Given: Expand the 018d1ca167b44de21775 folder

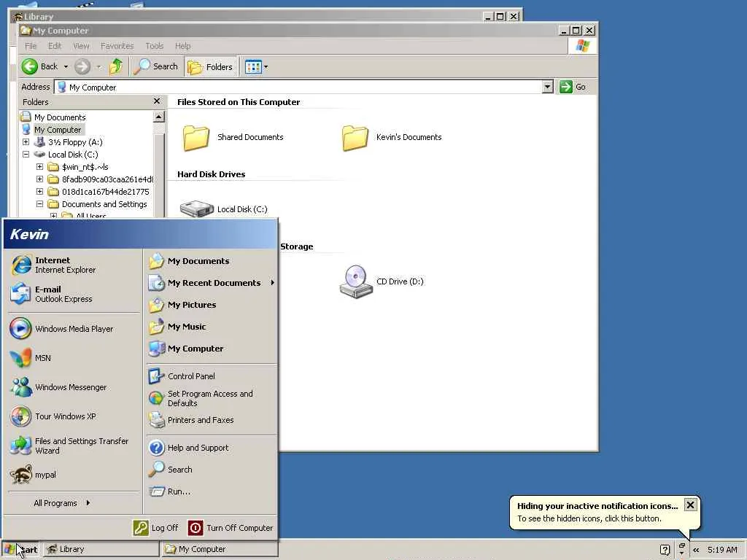Looking at the screenshot, I should (40, 192).
